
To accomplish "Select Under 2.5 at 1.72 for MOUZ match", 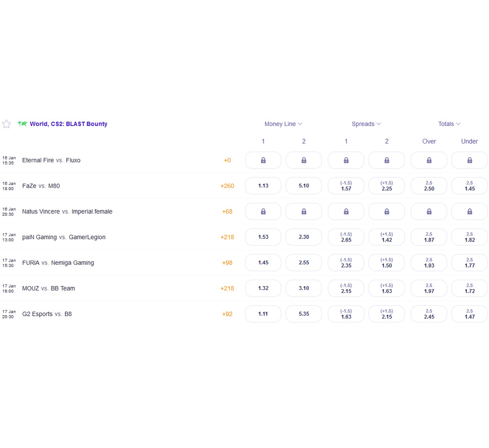I will [469, 288].
